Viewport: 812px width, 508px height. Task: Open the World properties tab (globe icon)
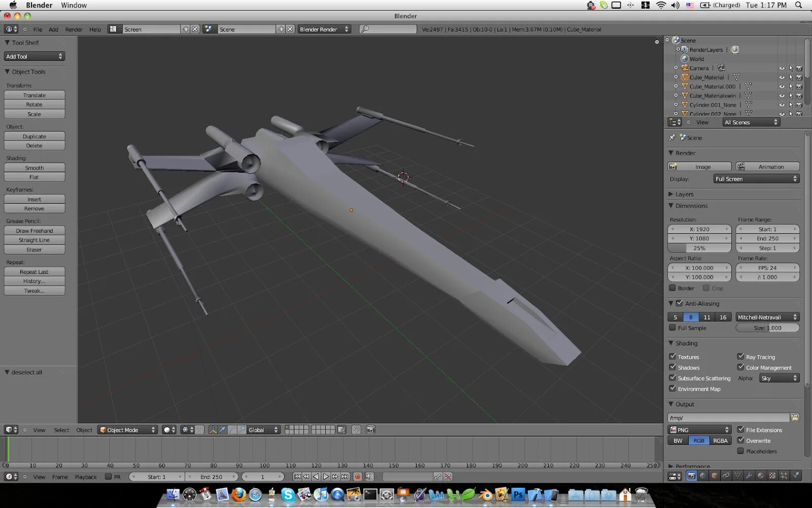(703, 476)
